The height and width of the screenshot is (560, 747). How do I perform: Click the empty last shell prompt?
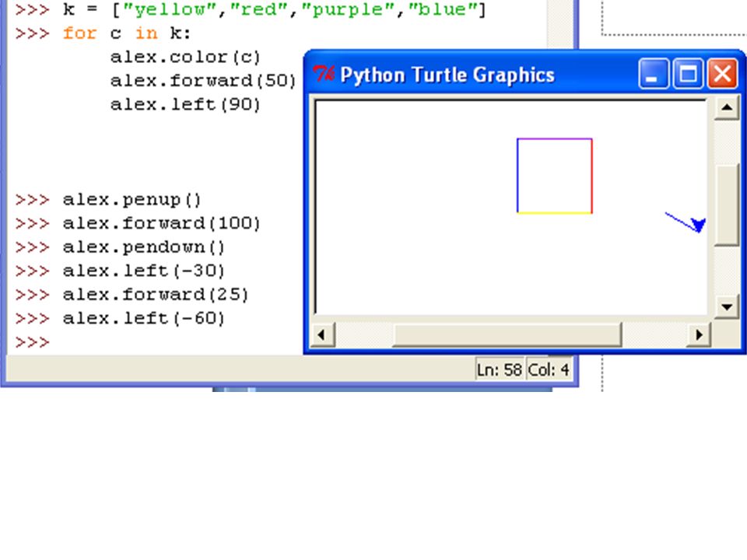coord(33,342)
